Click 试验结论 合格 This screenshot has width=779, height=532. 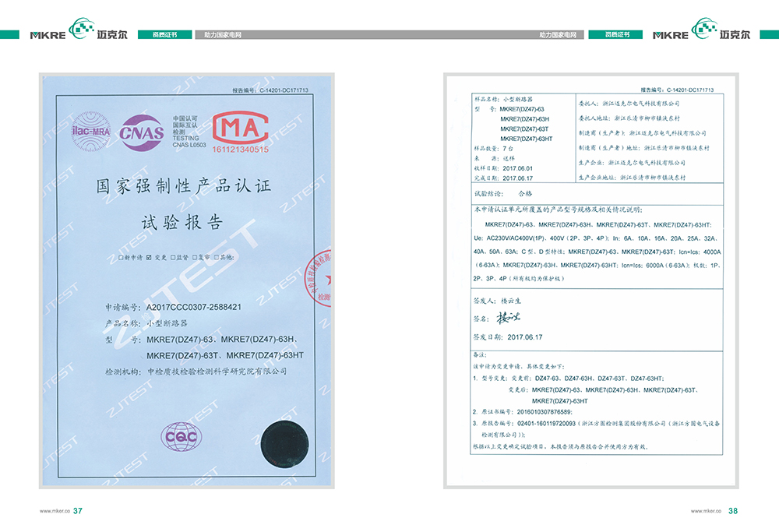click(502, 194)
